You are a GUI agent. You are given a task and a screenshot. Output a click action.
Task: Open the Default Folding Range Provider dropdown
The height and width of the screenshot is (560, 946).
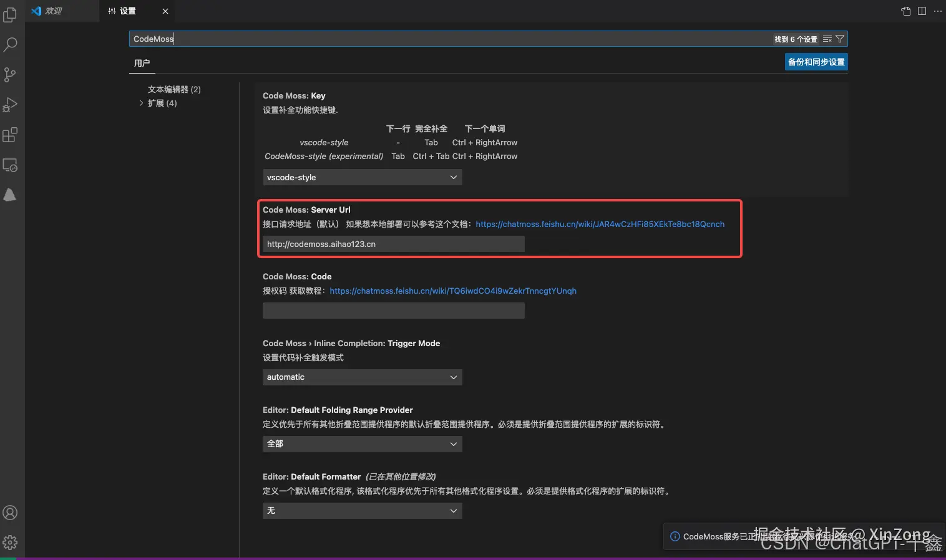point(362,444)
